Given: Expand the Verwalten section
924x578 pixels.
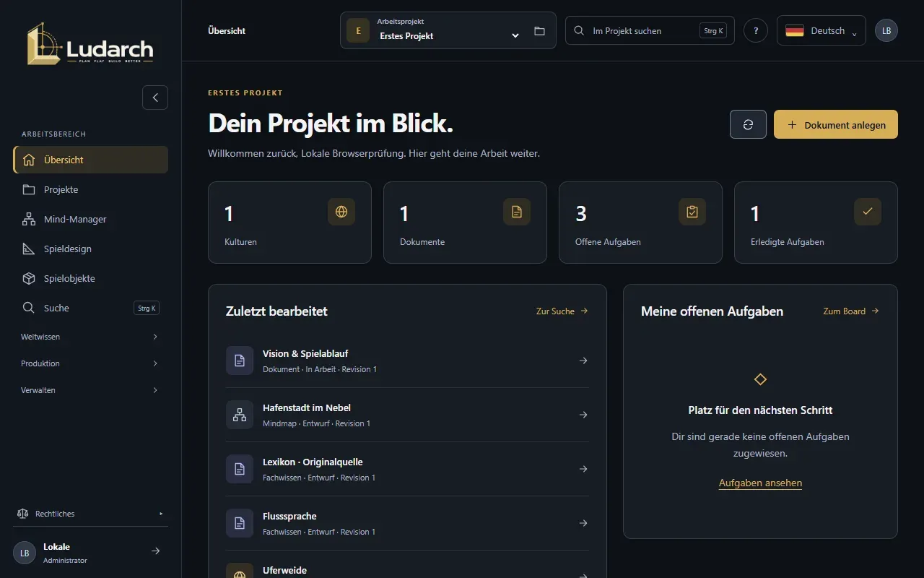Looking at the screenshot, I should point(90,390).
